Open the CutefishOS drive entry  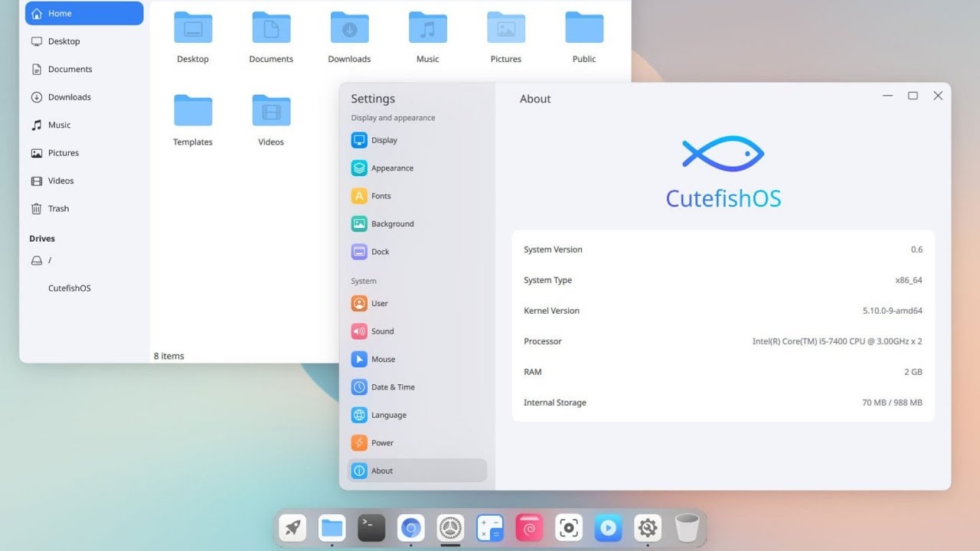(84, 289)
